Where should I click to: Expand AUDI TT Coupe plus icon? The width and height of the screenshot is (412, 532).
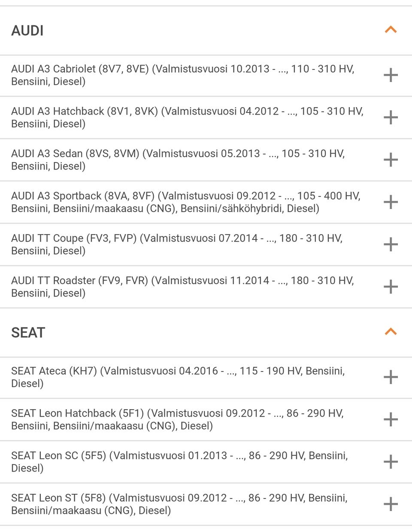(x=391, y=245)
